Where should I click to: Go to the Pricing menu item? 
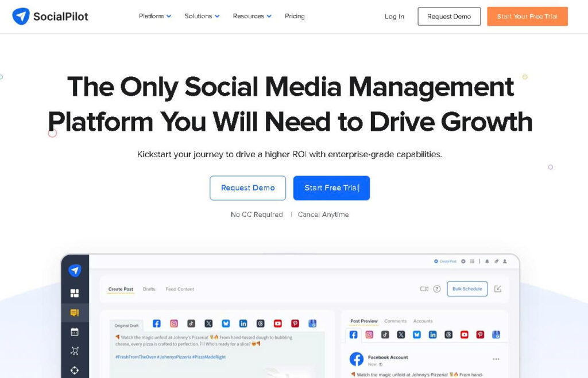point(295,16)
